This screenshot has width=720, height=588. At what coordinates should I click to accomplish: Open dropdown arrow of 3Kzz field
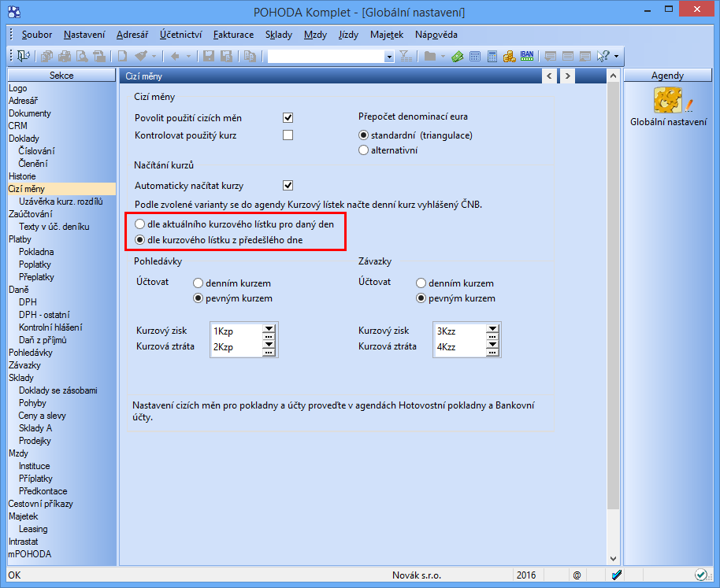492,328
